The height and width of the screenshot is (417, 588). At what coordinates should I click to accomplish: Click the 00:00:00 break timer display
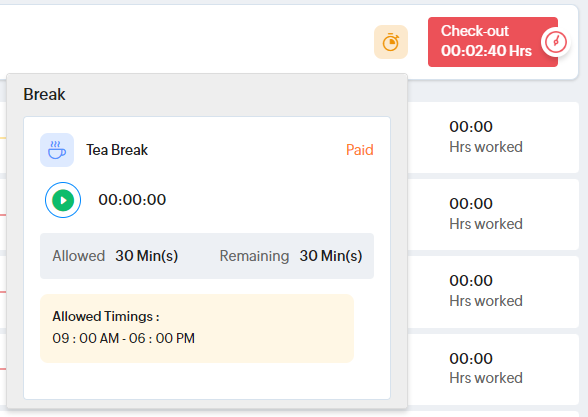point(132,200)
